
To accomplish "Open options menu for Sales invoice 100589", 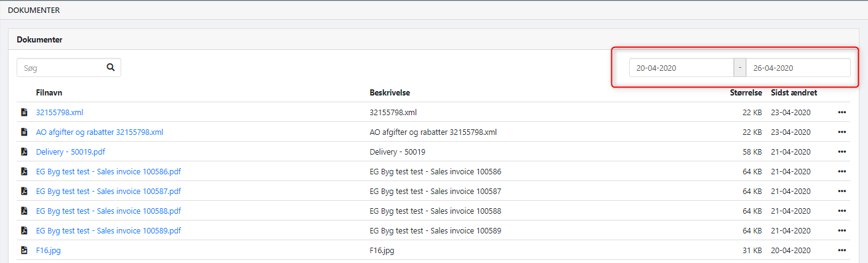I will (842, 230).
